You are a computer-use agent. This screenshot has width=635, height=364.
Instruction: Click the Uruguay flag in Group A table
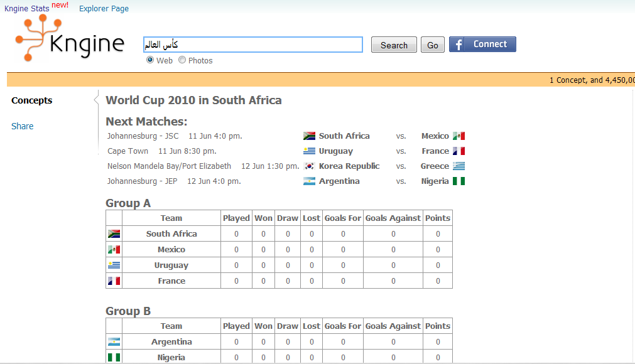click(114, 265)
